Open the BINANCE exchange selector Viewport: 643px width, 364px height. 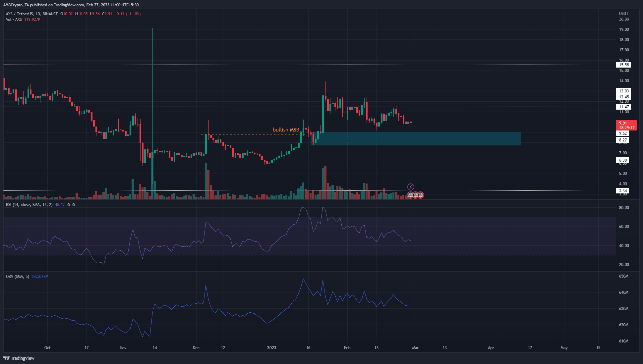50,14
